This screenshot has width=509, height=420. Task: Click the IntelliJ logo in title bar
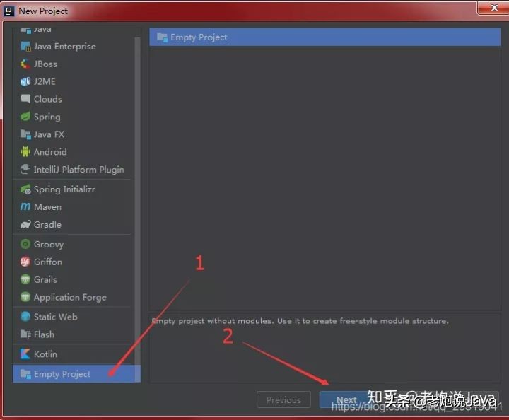click(8, 11)
